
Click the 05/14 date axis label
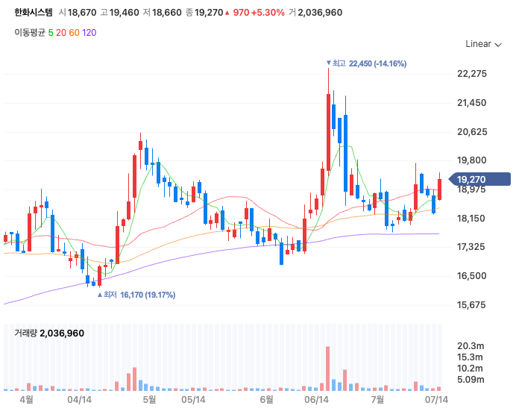(x=194, y=400)
